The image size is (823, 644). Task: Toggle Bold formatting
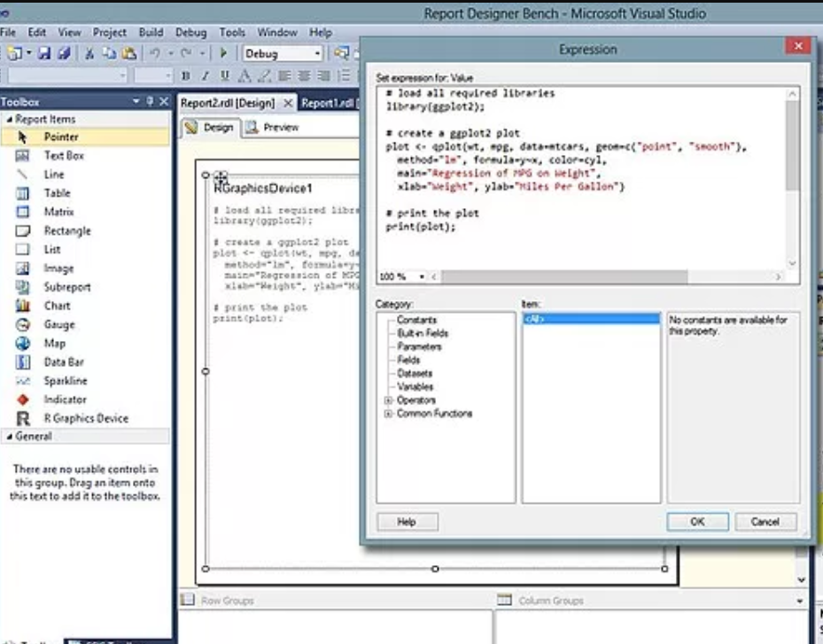click(x=186, y=76)
